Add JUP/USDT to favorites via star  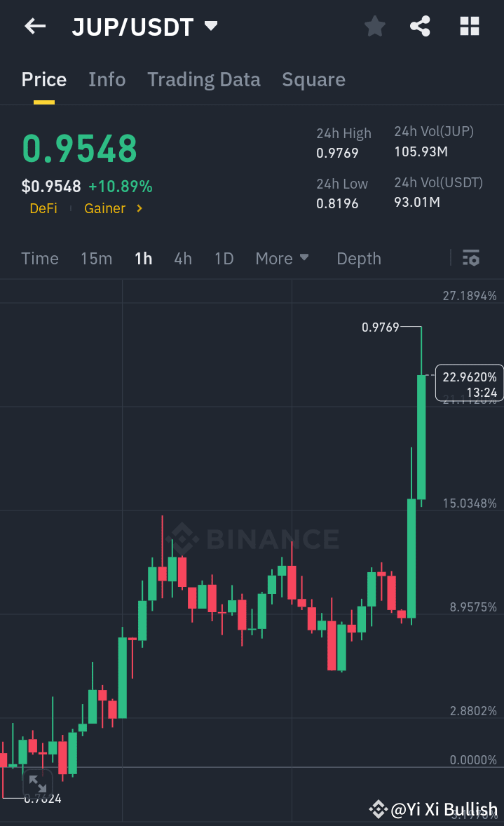click(374, 26)
